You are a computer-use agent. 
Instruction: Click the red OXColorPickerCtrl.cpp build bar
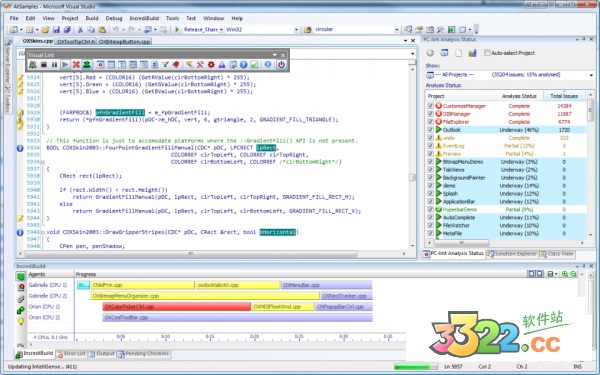click(176, 307)
